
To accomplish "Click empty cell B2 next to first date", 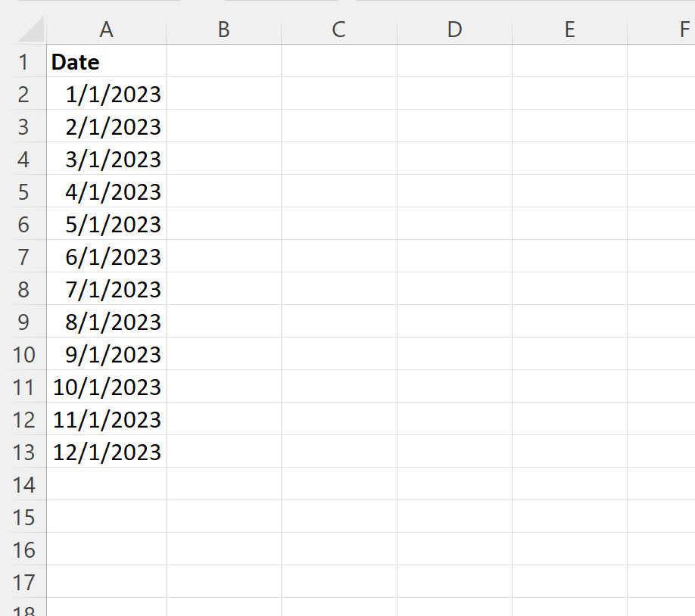I will [223, 94].
